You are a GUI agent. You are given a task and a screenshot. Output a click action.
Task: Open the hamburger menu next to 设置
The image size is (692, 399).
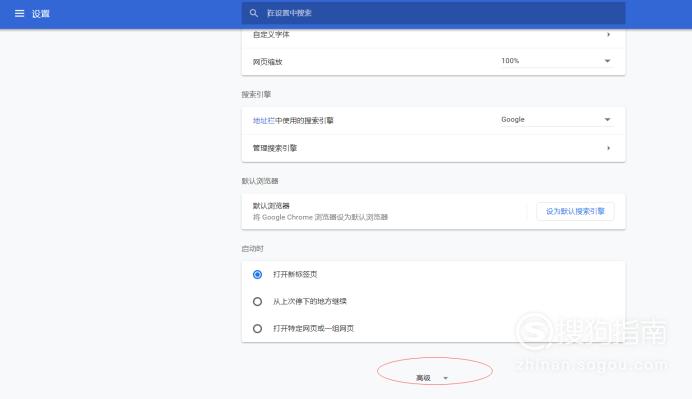click(19, 14)
